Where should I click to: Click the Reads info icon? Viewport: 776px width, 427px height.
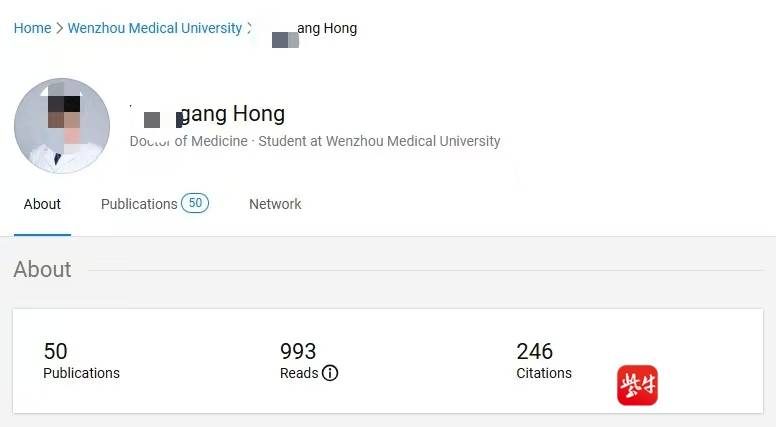pyautogui.click(x=330, y=373)
